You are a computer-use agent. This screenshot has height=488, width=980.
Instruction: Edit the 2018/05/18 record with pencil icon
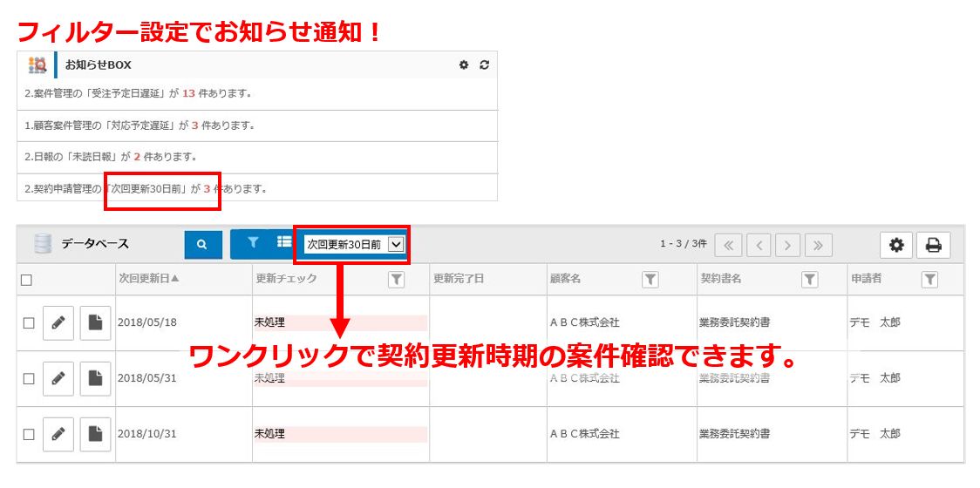coord(58,322)
